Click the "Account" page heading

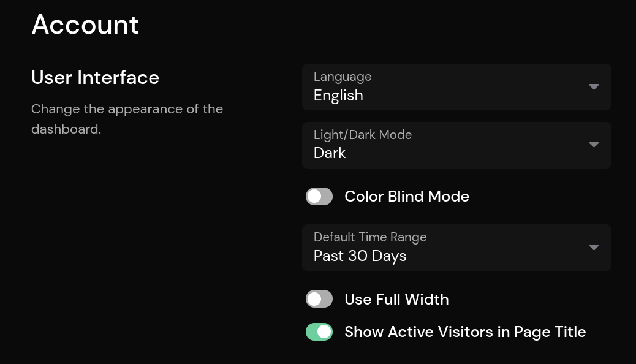click(x=85, y=25)
